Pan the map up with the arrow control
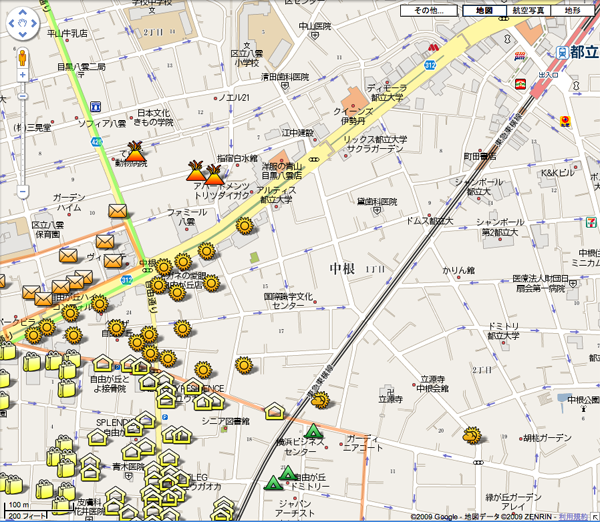600x522 pixels. pos(23,14)
